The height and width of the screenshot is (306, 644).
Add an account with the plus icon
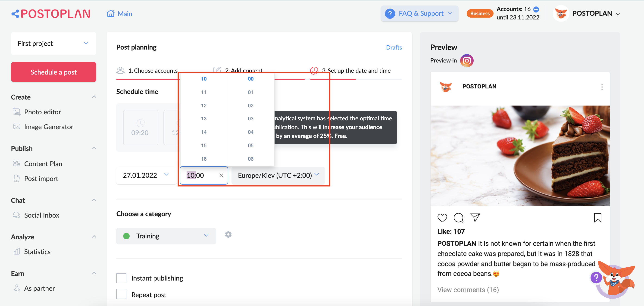pos(536,9)
